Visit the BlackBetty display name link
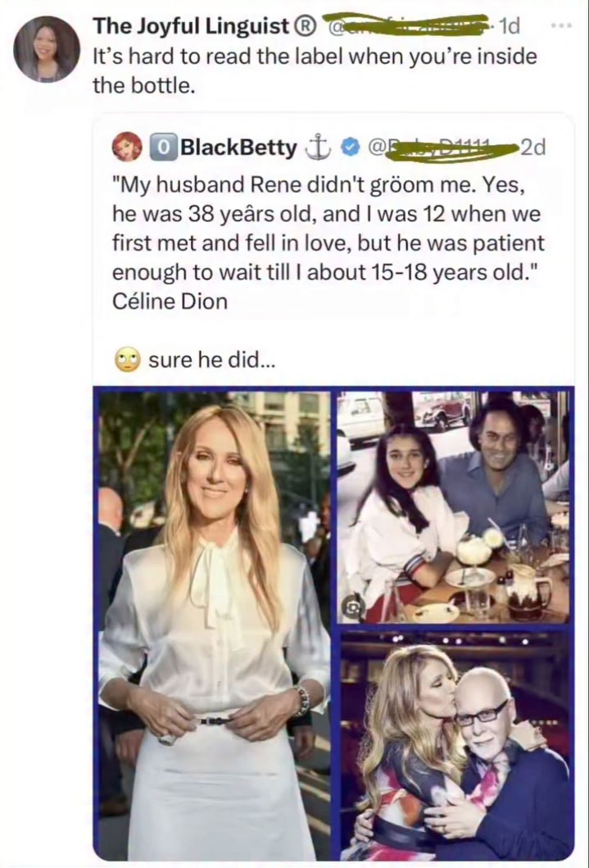This screenshot has width=589, height=868. click(x=238, y=148)
